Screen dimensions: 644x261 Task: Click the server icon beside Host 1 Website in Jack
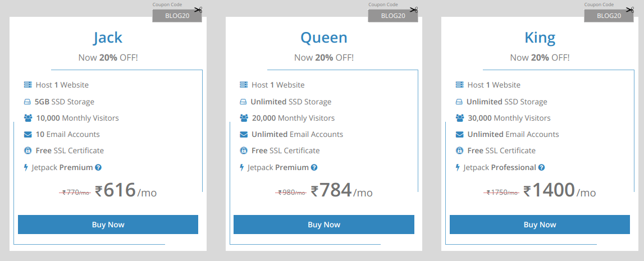coord(28,85)
